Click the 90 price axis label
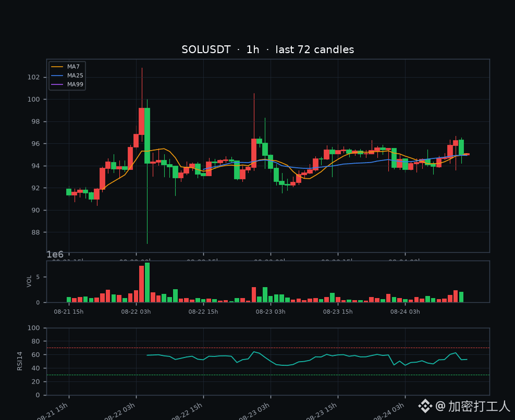This screenshot has width=515, height=420. (35, 210)
